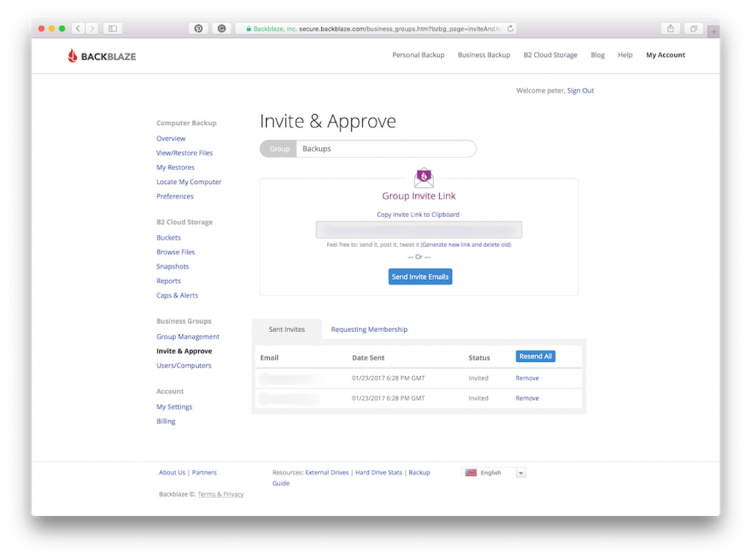Click the Resend All button

coord(535,356)
